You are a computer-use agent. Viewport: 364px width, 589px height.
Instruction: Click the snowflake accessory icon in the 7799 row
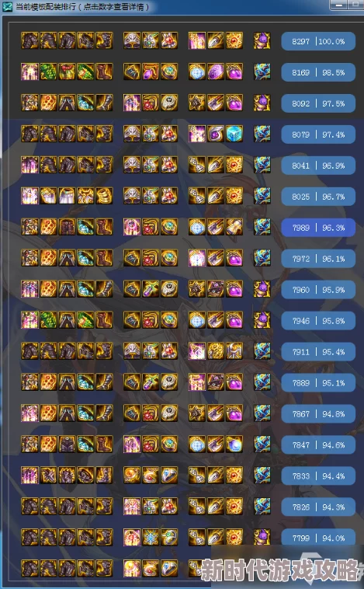pos(151,538)
